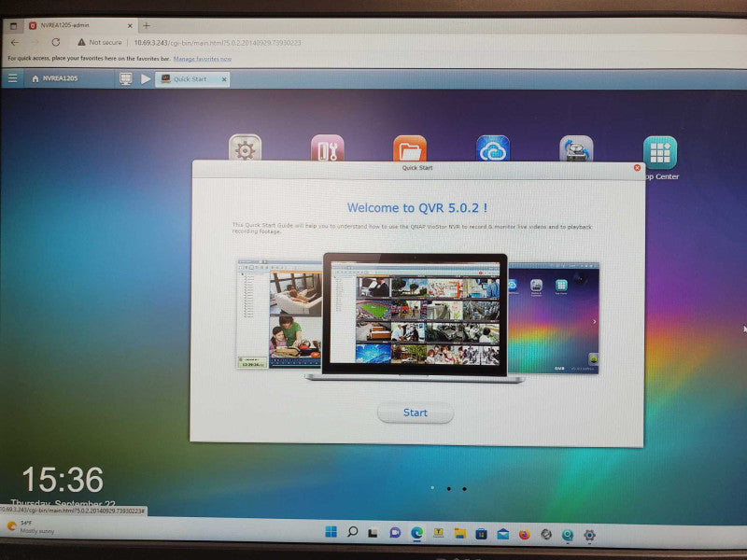Open Microsoft Edge from the taskbar

click(416, 533)
